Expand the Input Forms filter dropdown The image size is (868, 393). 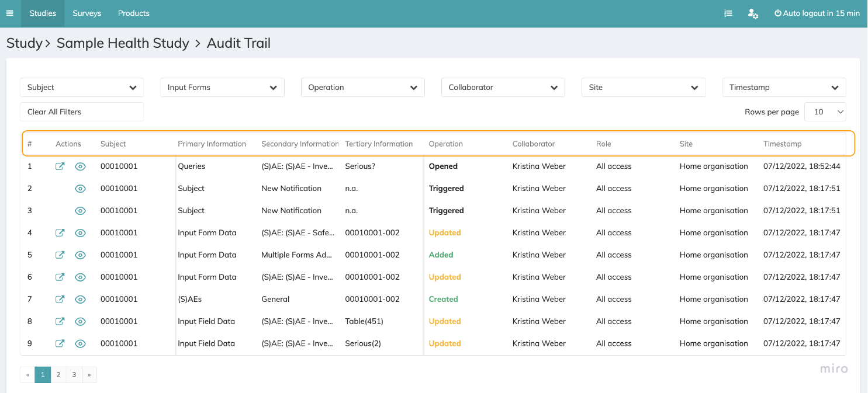[x=222, y=88]
